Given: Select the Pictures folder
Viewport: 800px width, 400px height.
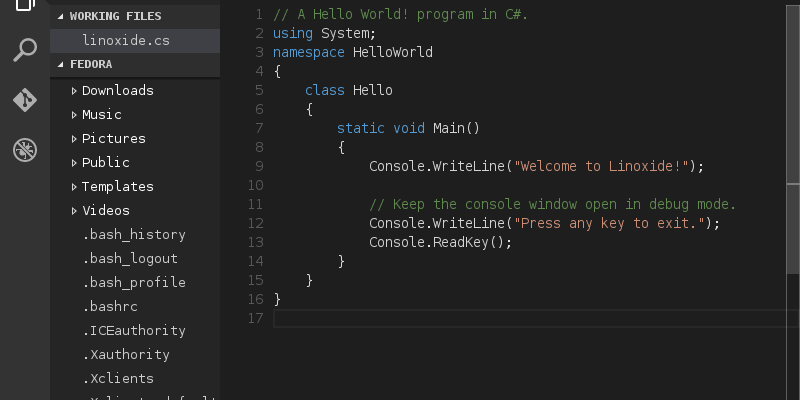Looking at the screenshot, I should pyautogui.click(x=113, y=139).
